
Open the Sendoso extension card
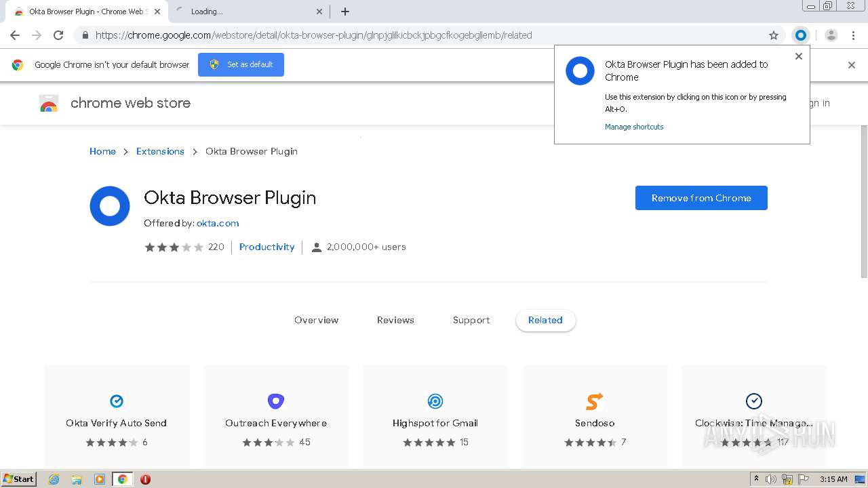(x=595, y=415)
